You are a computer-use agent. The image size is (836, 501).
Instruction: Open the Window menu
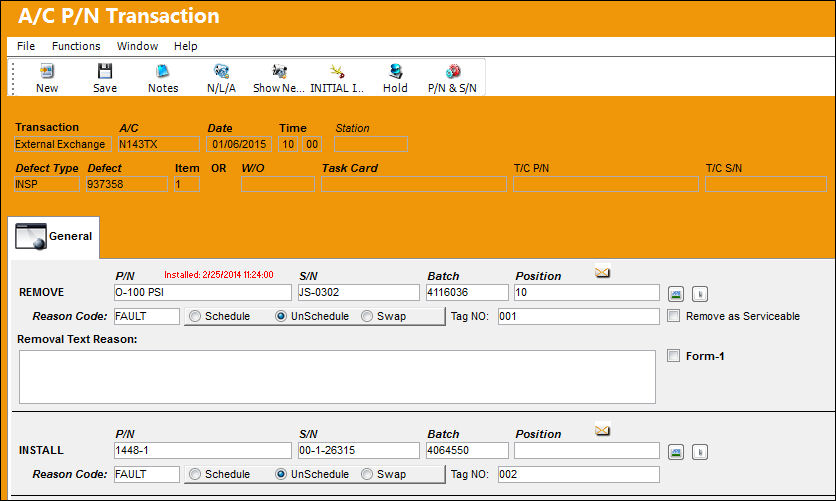click(x=137, y=46)
